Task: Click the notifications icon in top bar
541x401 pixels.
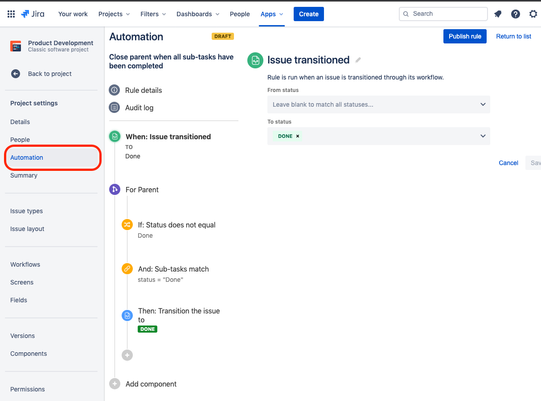Action: (x=498, y=14)
